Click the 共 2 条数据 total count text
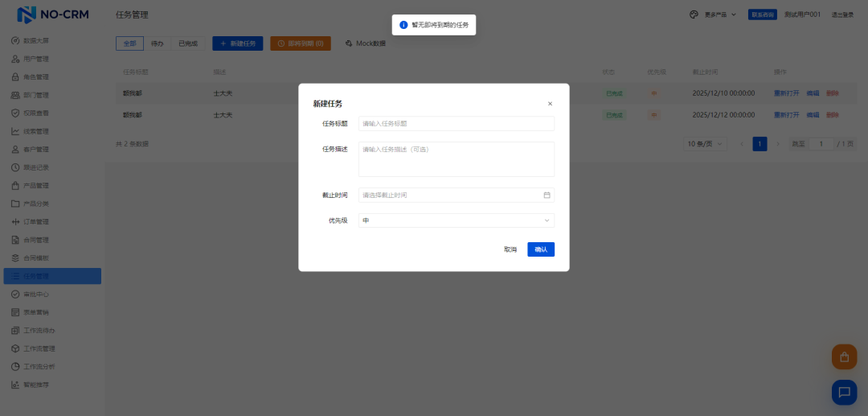The width and height of the screenshot is (868, 416). 132,144
